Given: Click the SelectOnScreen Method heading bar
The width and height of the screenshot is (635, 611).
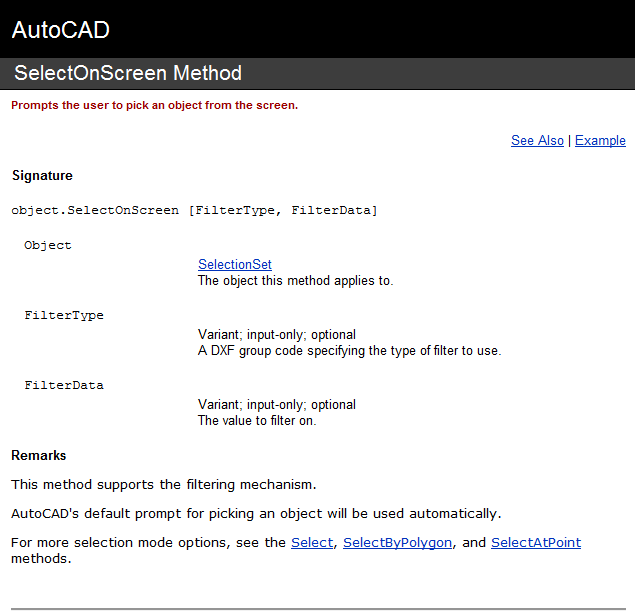Looking at the screenshot, I should pyautogui.click(x=318, y=73).
